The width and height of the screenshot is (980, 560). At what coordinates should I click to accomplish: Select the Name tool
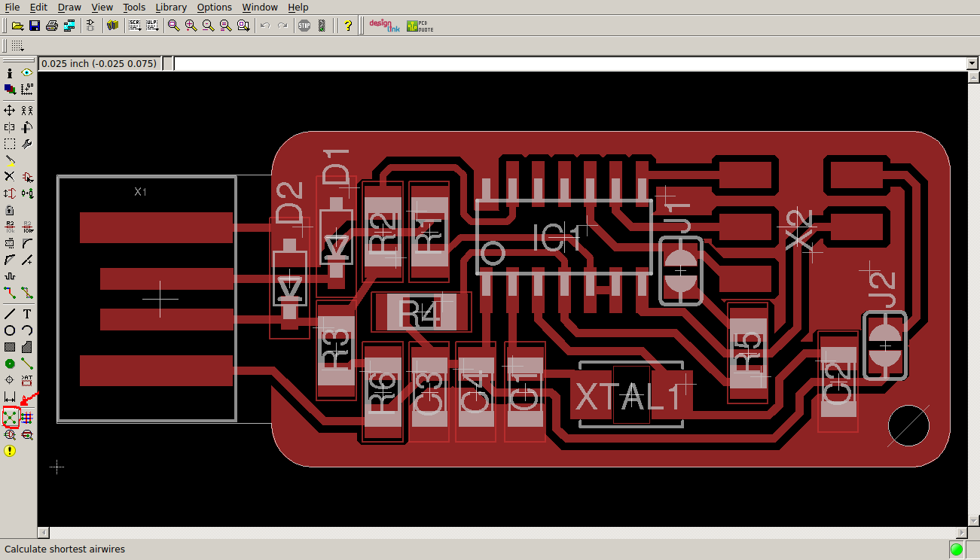pyautogui.click(x=10, y=227)
